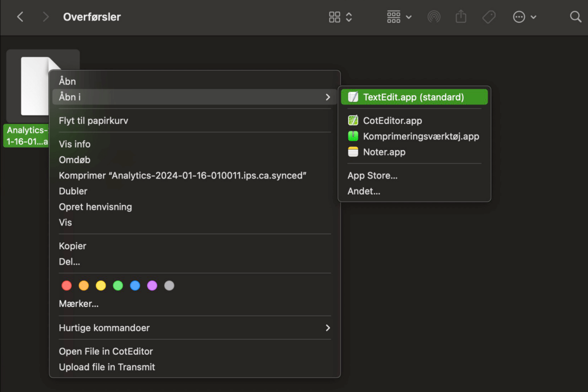
Task: Choose Opret henvisning
Action: (x=195, y=207)
